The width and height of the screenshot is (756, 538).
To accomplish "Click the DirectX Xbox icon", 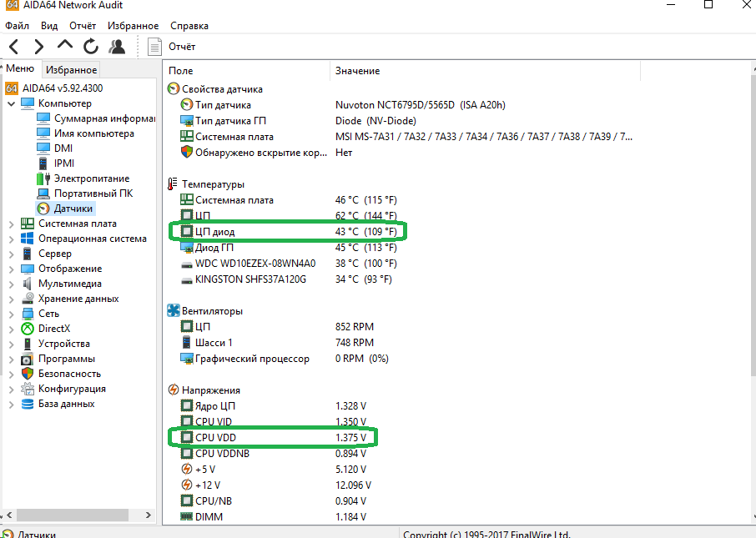I will point(28,329).
